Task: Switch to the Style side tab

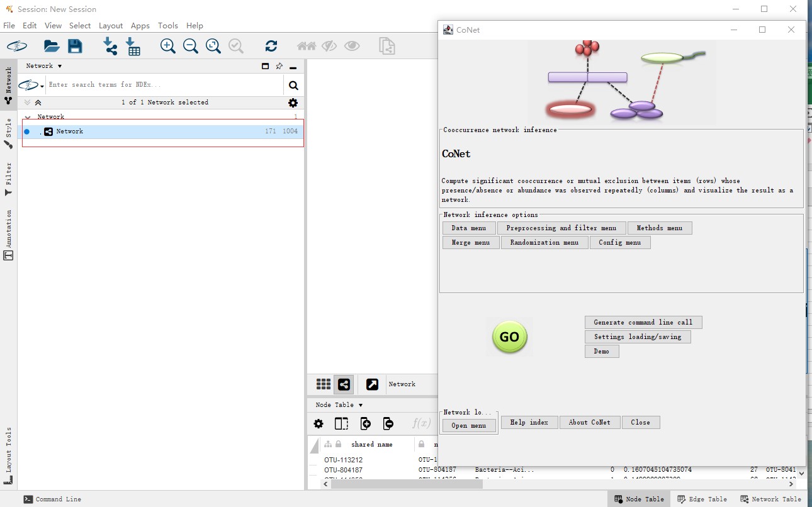Action: tap(8, 133)
